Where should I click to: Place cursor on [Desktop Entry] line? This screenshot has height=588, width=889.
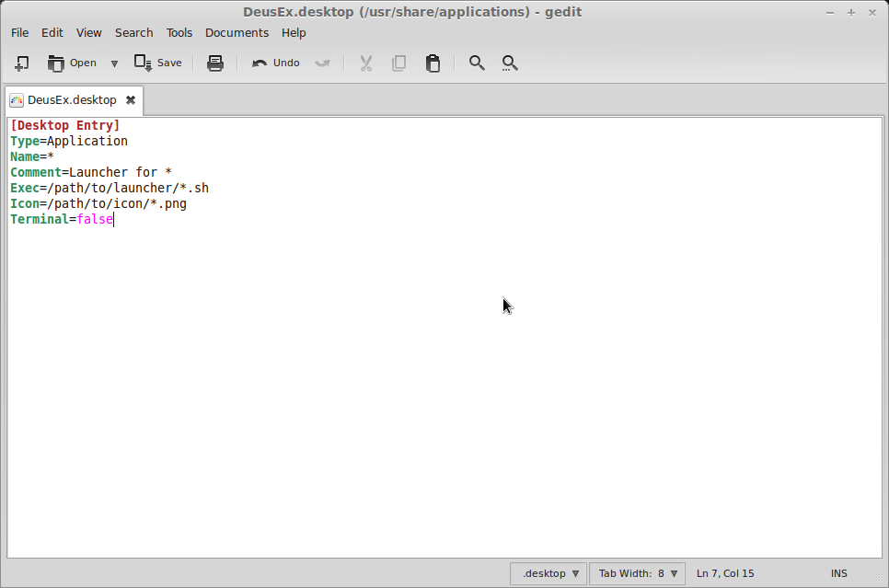coord(65,125)
